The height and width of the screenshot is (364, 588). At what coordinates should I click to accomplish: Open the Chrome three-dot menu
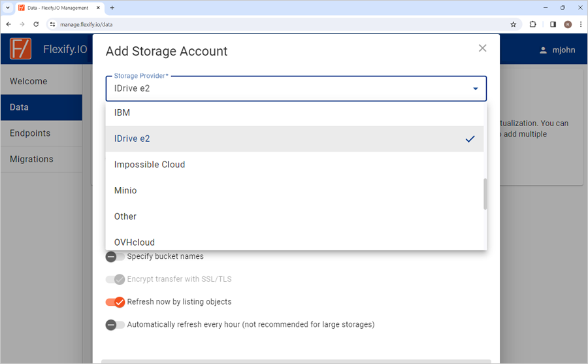coord(581,24)
